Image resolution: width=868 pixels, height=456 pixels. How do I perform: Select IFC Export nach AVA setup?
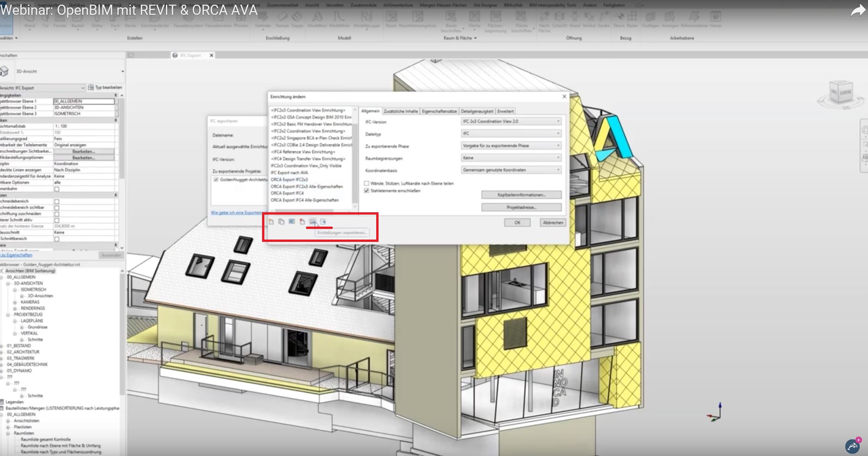(x=289, y=173)
